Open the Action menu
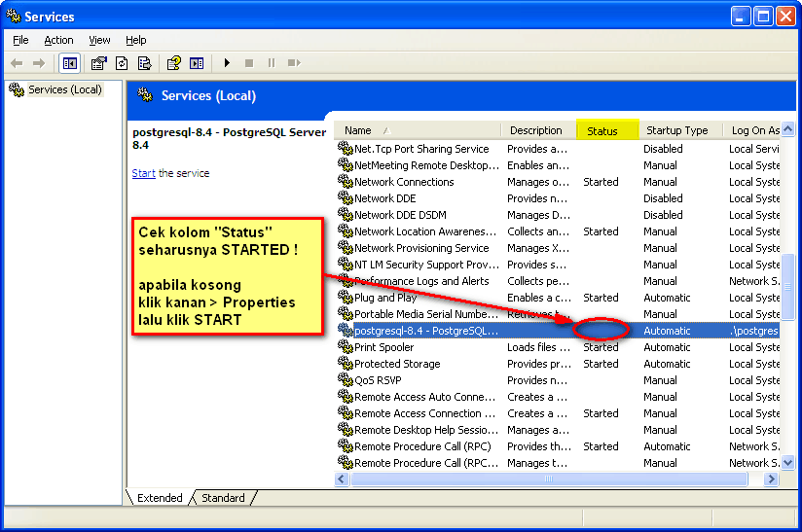 [x=58, y=40]
